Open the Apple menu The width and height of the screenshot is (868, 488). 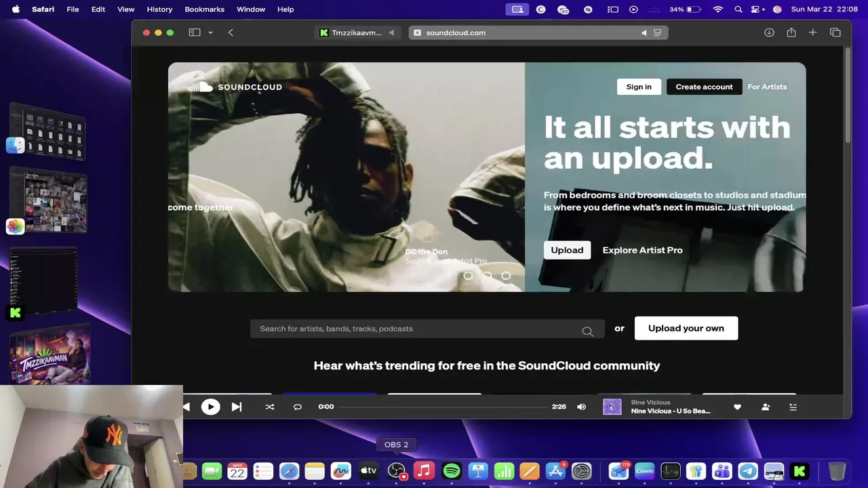click(16, 9)
